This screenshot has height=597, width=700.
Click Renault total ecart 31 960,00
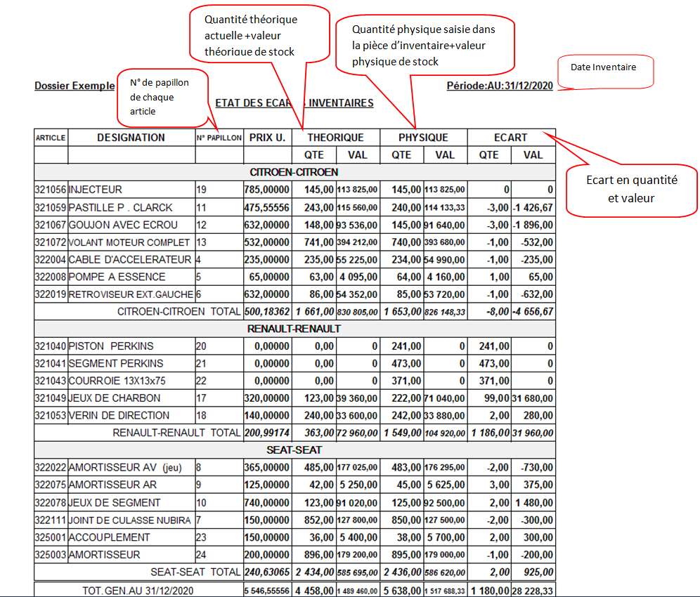(x=533, y=433)
